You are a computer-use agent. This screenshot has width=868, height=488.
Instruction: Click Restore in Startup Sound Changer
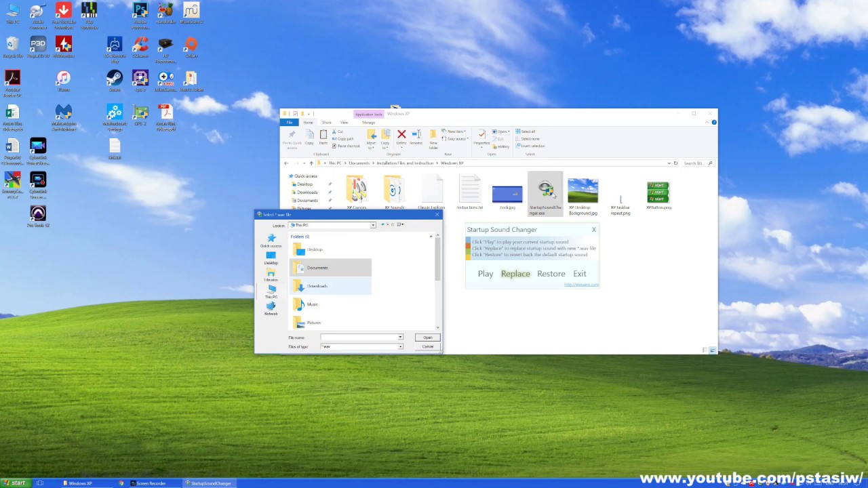pyautogui.click(x=551, y=274)
